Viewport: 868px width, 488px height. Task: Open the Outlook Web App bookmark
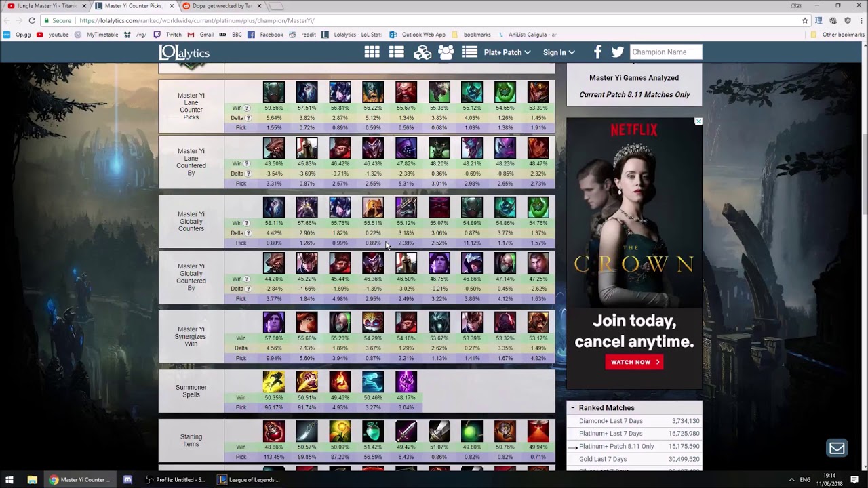click(417, 35)
